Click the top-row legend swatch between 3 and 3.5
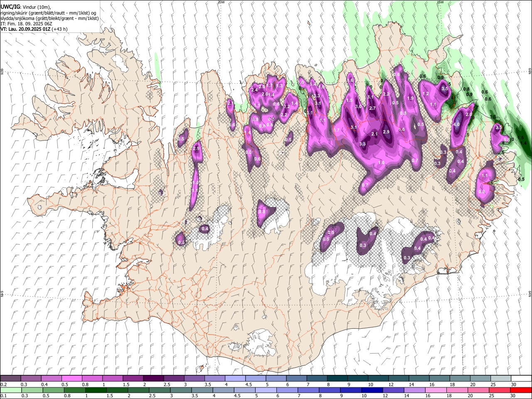The image size is (532, 399). coord(195,378)
